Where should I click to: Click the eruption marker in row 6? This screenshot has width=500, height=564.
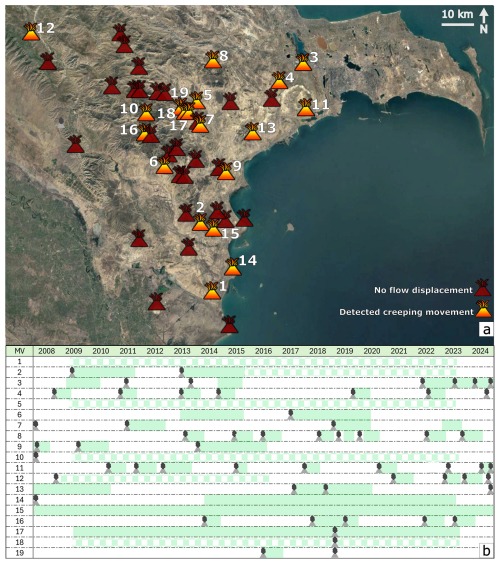pos(291,415)
